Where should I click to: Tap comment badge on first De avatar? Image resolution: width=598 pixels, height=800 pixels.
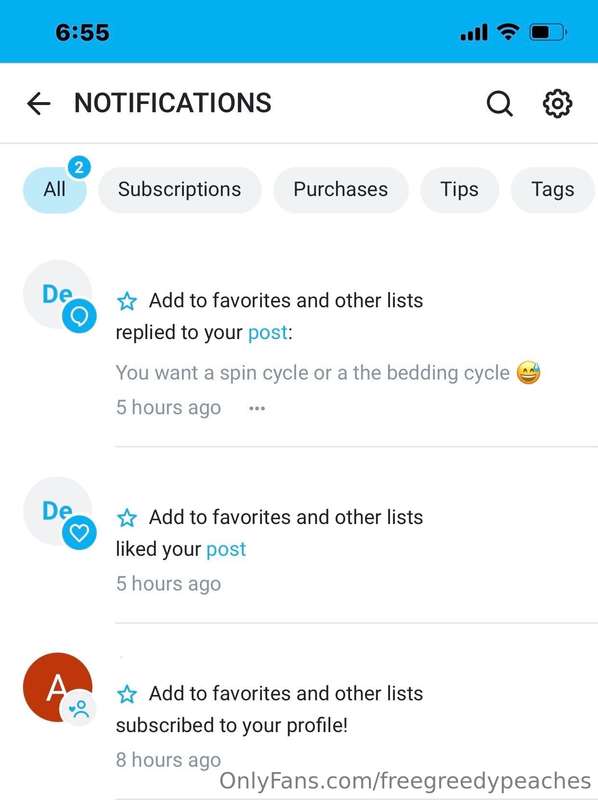[x=79, y=316]
